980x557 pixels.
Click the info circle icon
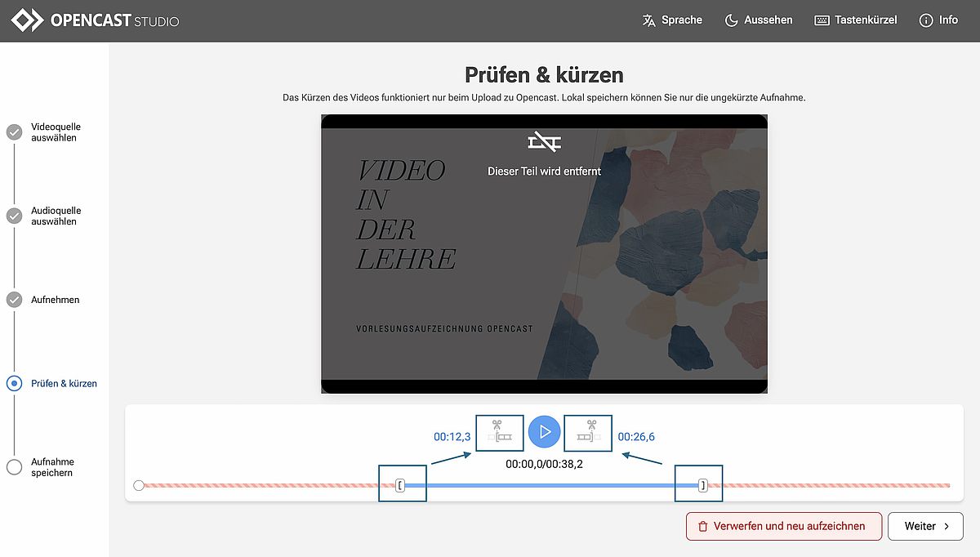(926, 20)
